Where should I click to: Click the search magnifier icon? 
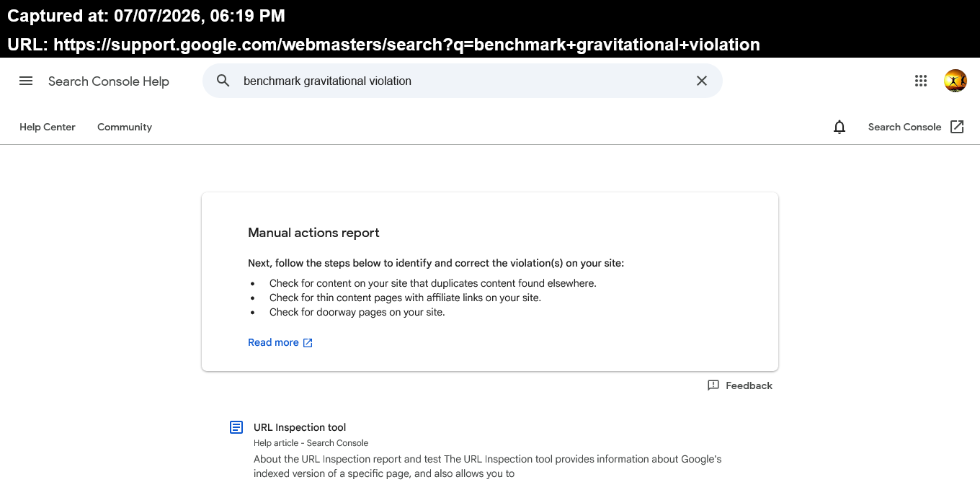click(x=223, y=81)
